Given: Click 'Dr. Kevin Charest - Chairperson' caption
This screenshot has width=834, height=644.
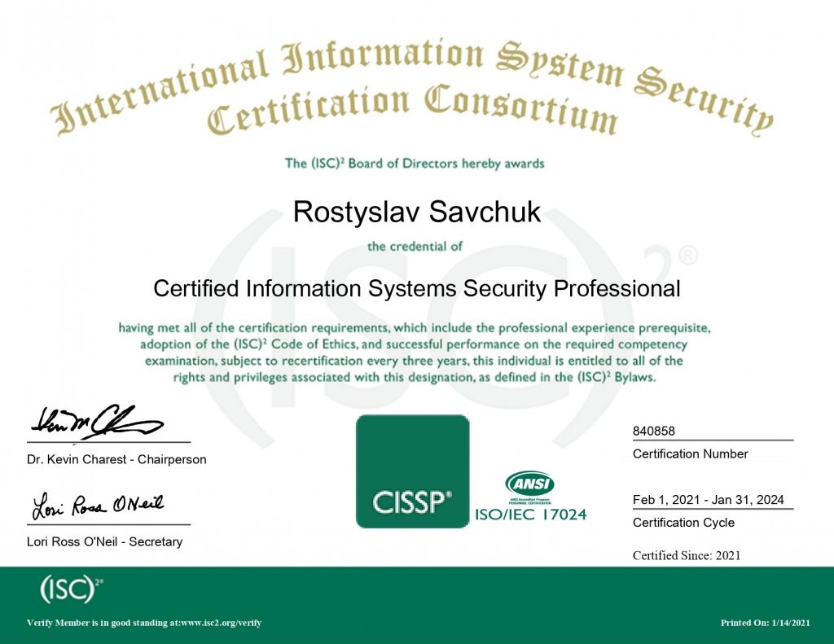Looking at the screenshot, I should point(116,459).
